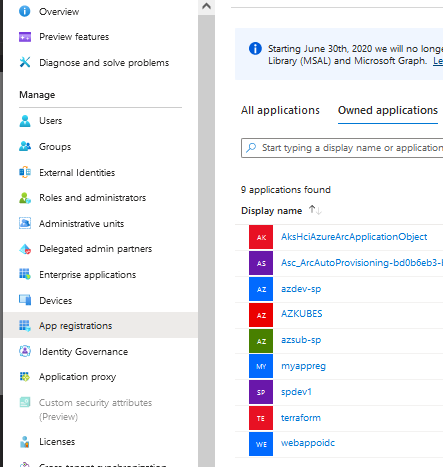Click the green AZ badge for azsub-sp
Viewport: 443px width, 467px height.
coord(261,341)
